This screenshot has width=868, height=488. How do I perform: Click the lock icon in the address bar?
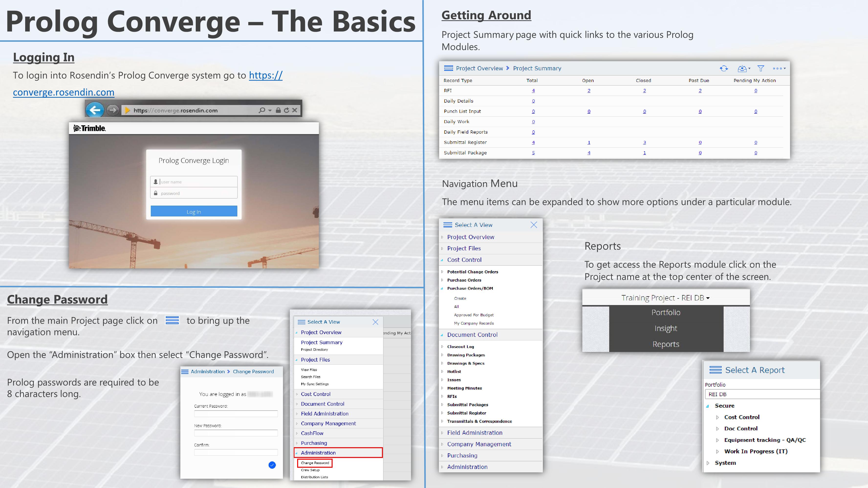pos(278,110)
